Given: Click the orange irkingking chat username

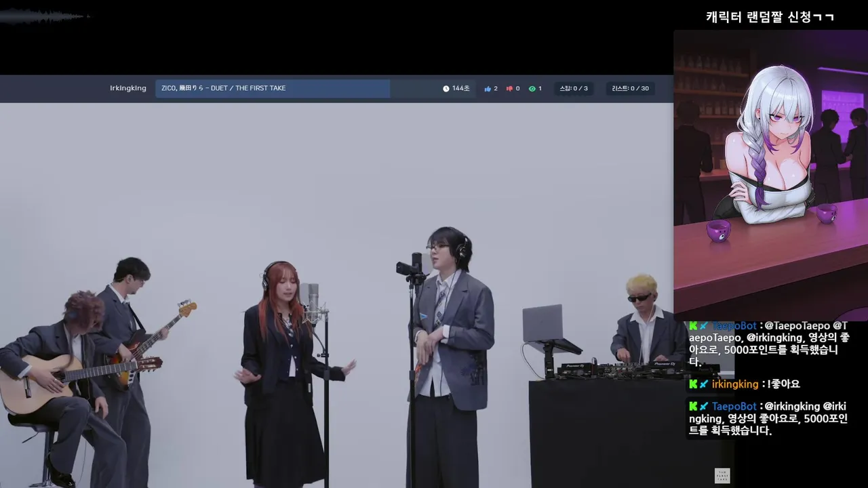Looking at the screenshot, I should click(x=735, y=384).
